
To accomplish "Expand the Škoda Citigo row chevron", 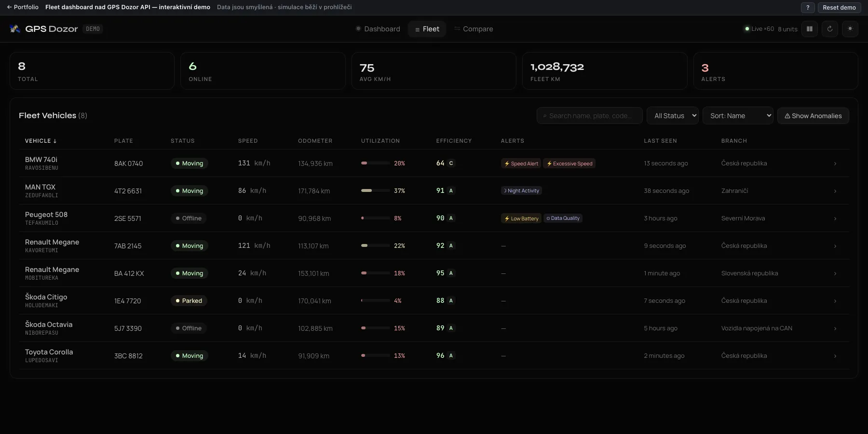I will [x=835, y=301].
